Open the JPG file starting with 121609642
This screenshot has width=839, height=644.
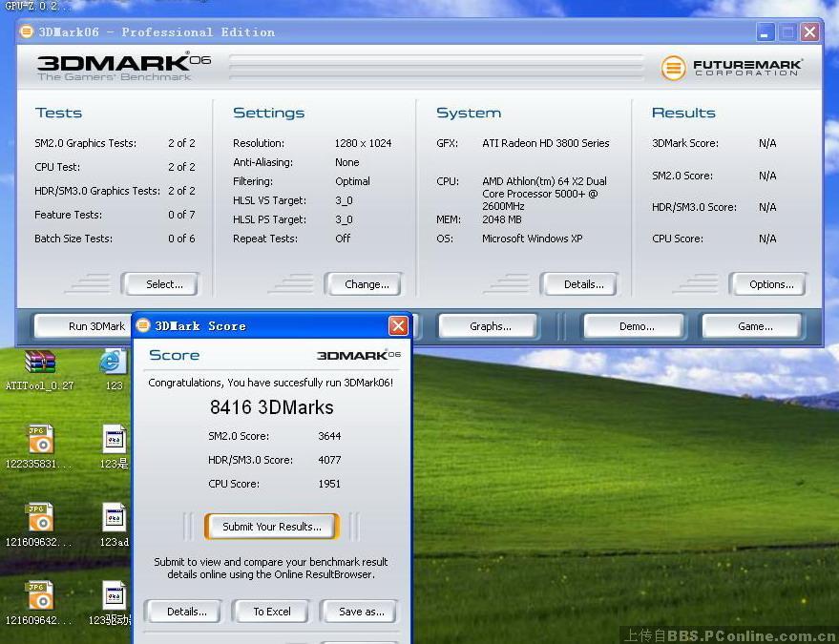point(39,595)
